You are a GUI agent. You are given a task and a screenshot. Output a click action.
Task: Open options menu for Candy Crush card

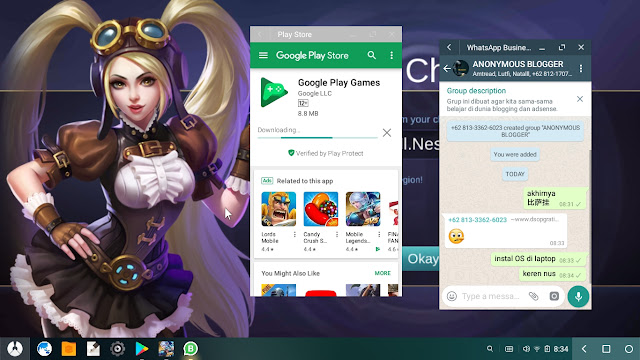337,235
